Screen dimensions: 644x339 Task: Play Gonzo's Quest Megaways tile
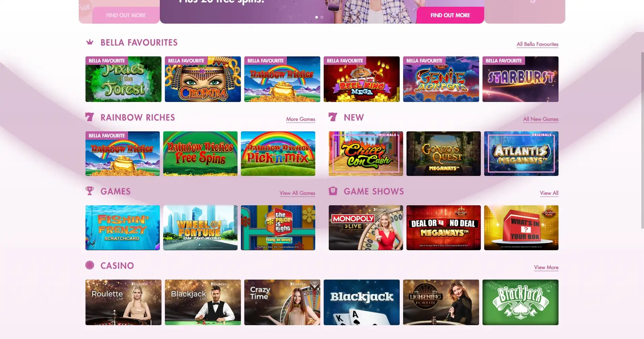[x=443, y=154]
